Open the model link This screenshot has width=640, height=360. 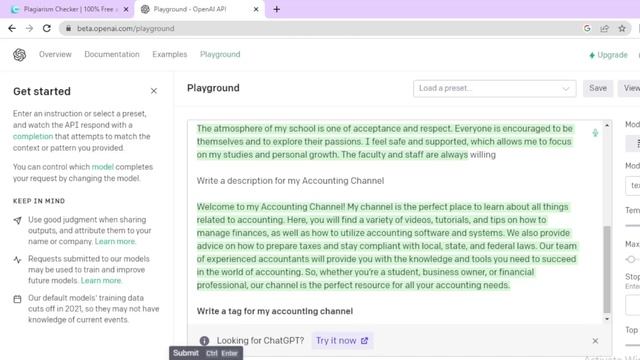[x=102, y=167]
